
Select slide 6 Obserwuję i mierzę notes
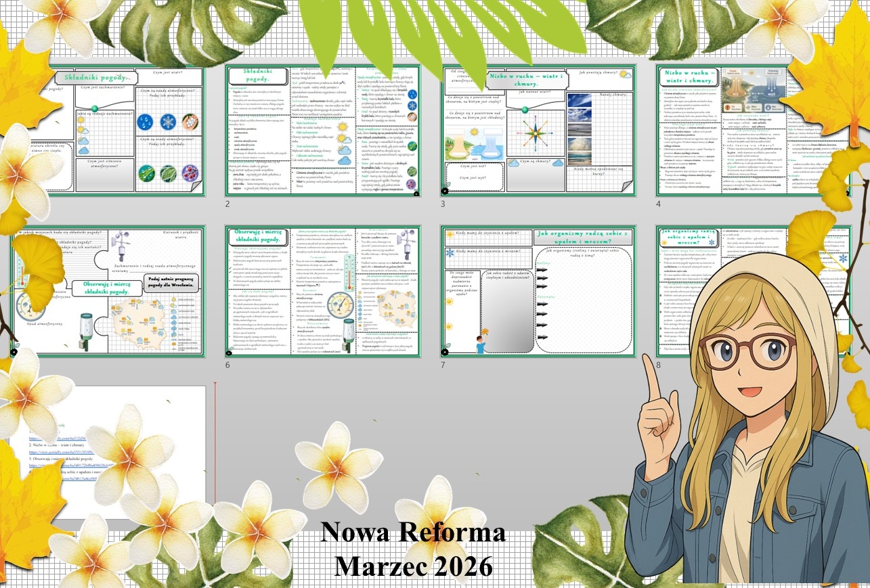tap(323, 291)
